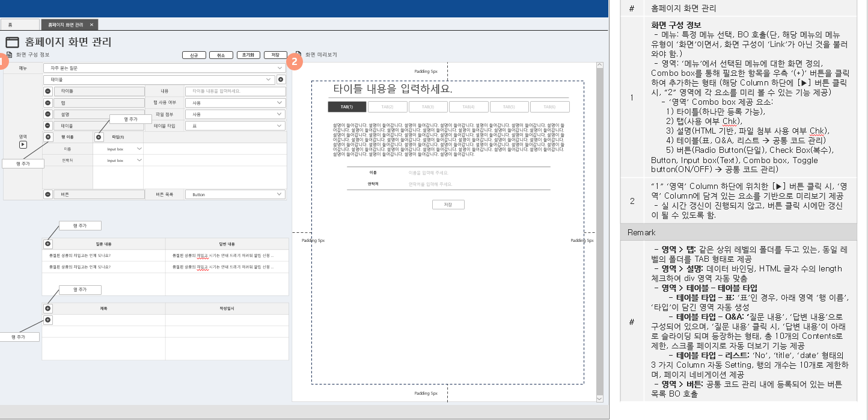Click the plus icon beside the 테이블 combo box
This screenshot has height=420, width=868.
[x=281, y=79]
